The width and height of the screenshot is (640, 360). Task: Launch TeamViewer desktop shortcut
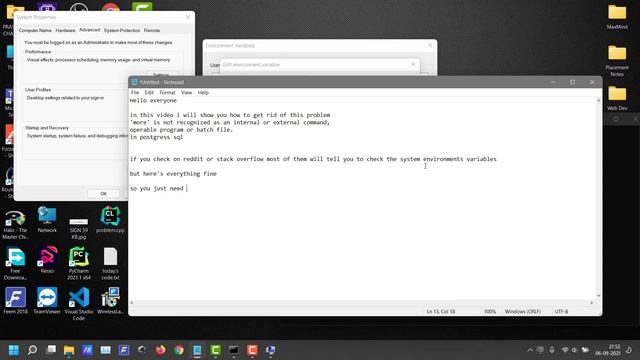47,301
